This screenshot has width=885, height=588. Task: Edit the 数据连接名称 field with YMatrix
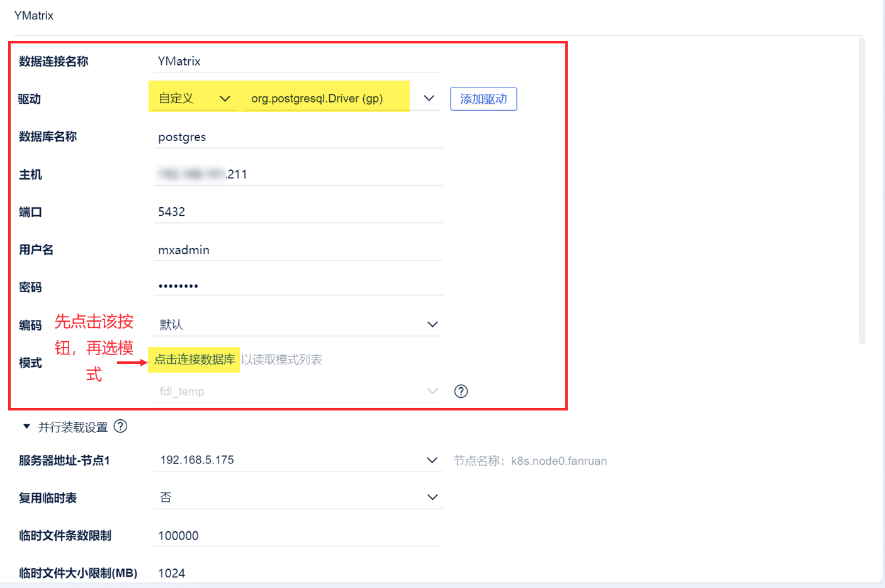point(298,61)
